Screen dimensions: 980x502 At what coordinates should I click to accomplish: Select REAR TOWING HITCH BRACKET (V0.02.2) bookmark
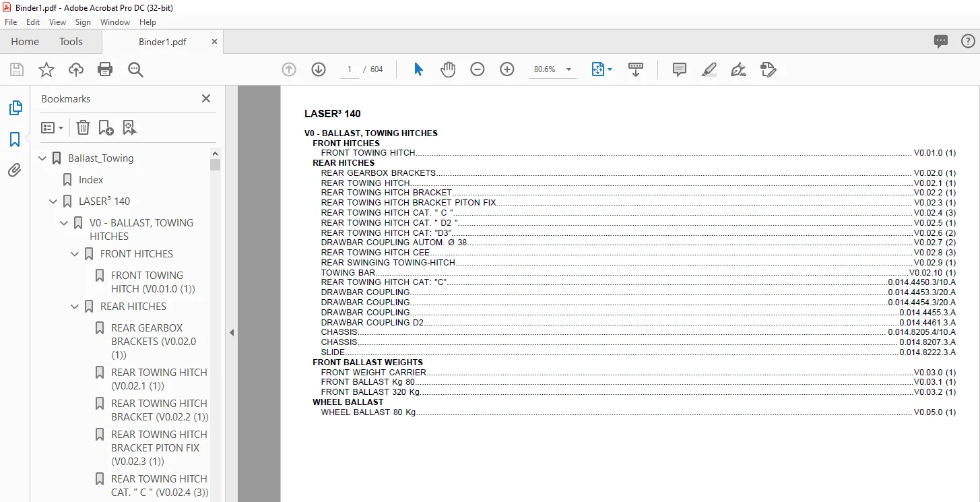(x=160, y=410)
